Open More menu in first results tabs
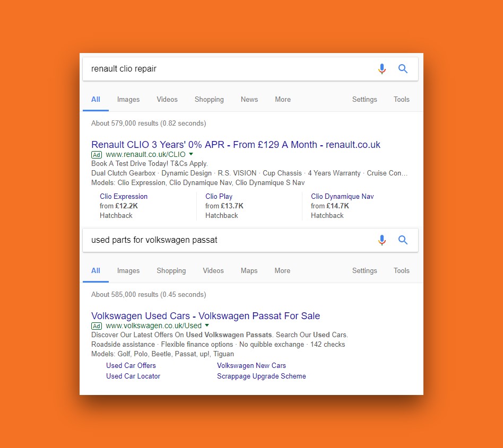503x448 pixels. [x=283, y=100]
